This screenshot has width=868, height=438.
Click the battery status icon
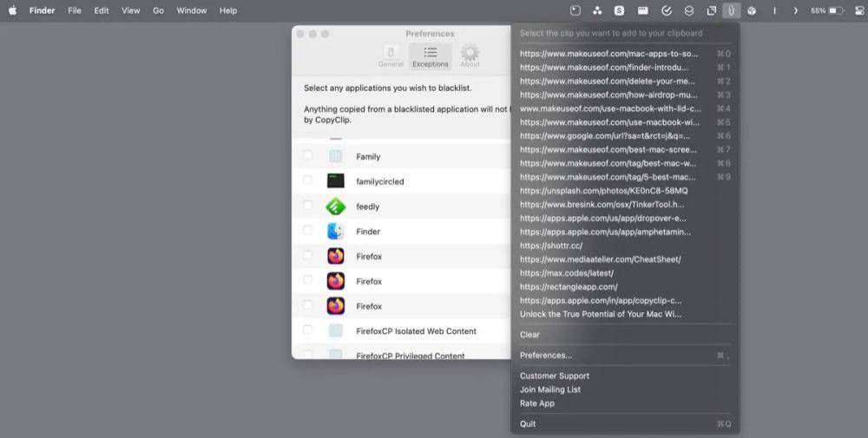[x=836, y=10]
